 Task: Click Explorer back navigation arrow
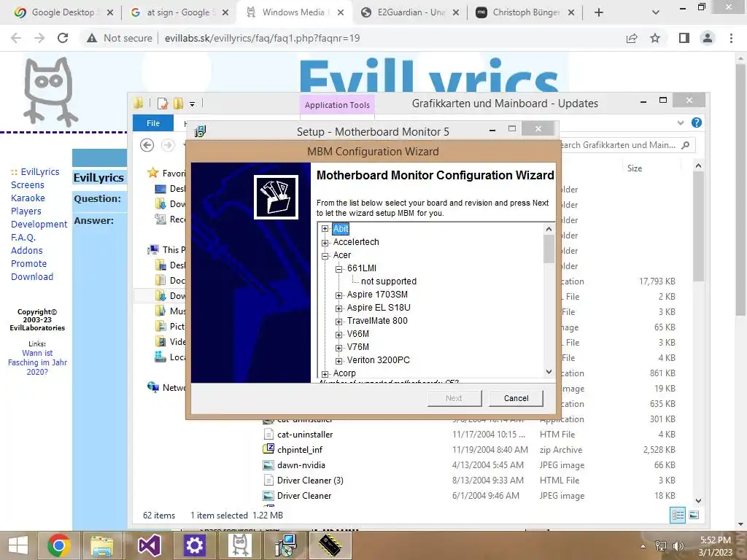pyautogui.click(x=147, y=145)
